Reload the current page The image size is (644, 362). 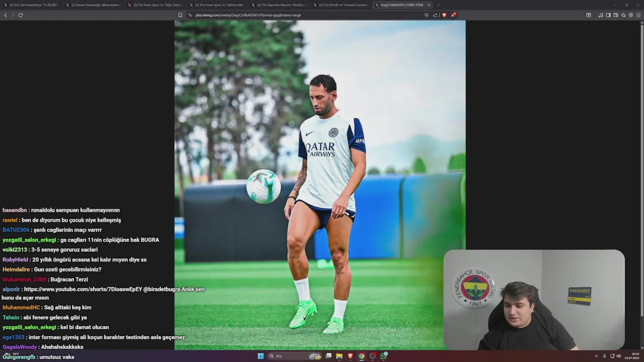click(21, 15)
